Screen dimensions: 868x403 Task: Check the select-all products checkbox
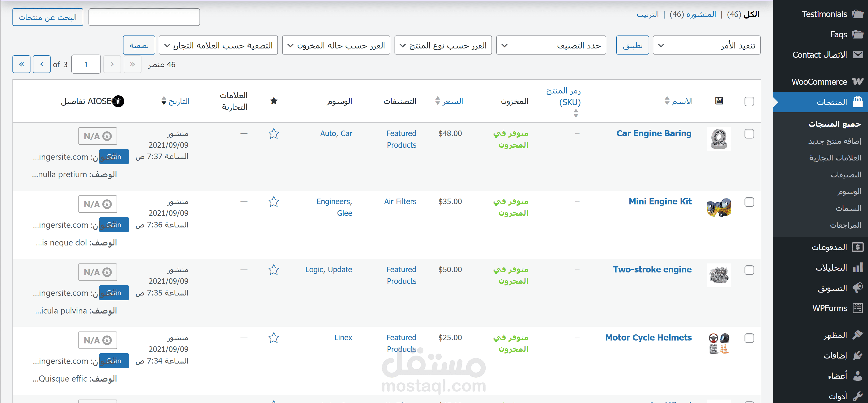749,101
